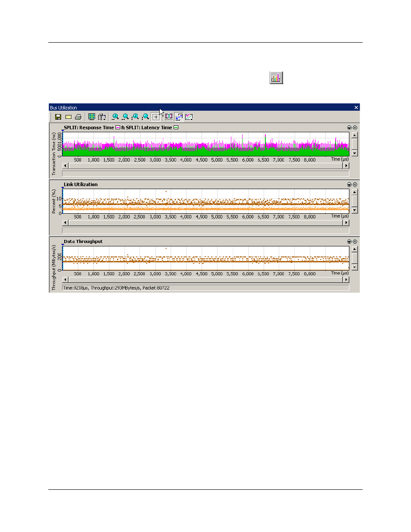411x532 pixels.
Task: Remove the Link Utilization graph pane
Action: (x=355, y=184)
